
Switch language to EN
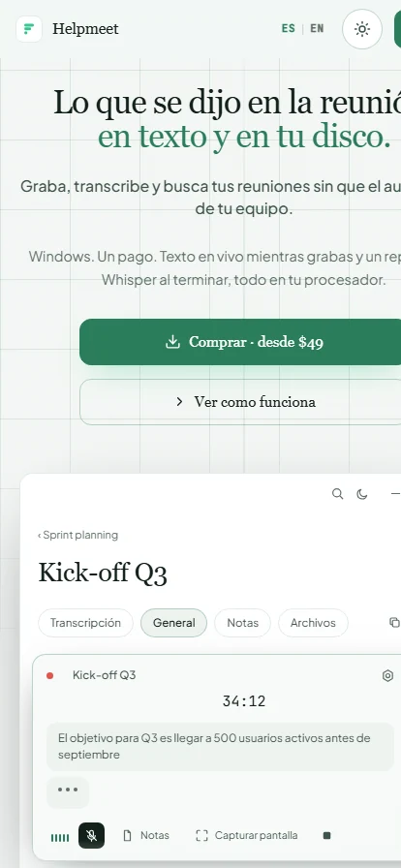(x=317, y=28)
